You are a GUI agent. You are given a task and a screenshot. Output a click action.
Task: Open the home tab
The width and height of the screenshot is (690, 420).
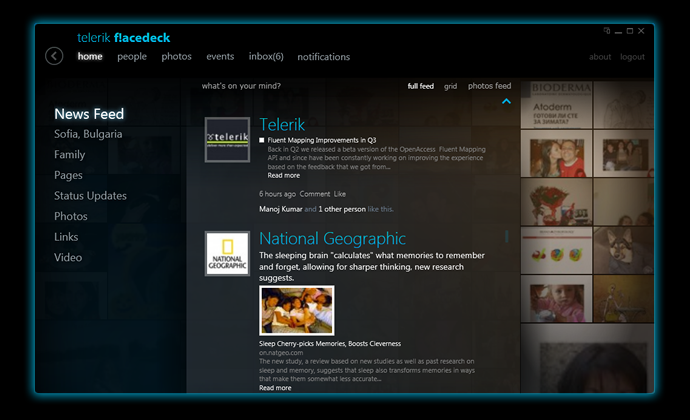[x=90, y=56]
